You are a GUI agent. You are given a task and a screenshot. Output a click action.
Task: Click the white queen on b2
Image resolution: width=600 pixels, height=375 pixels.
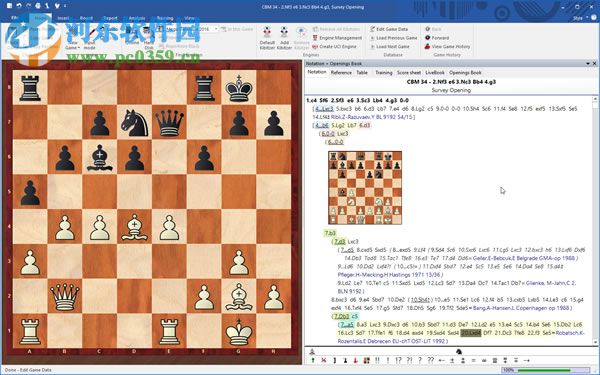(65, 297)
